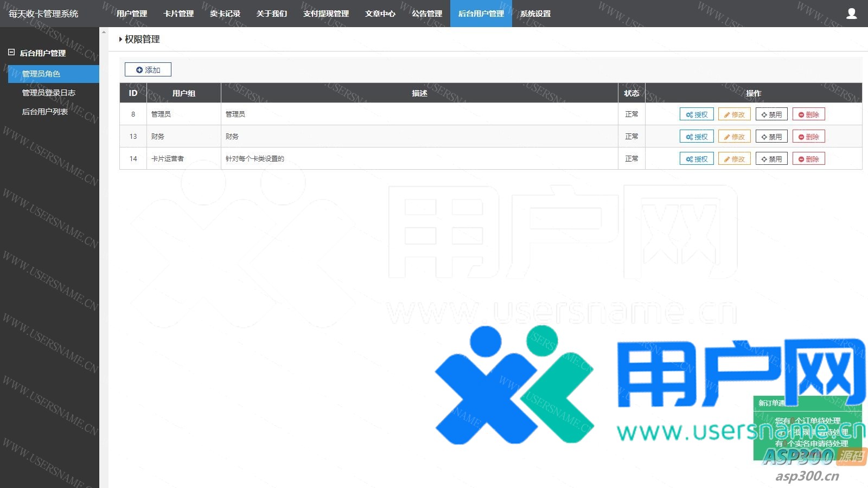Image resolution: width=868 pixels, height=488 pixels.
Task: Open 管理员登录日志 in the sidebar
Action: click(x=48, y=93)
